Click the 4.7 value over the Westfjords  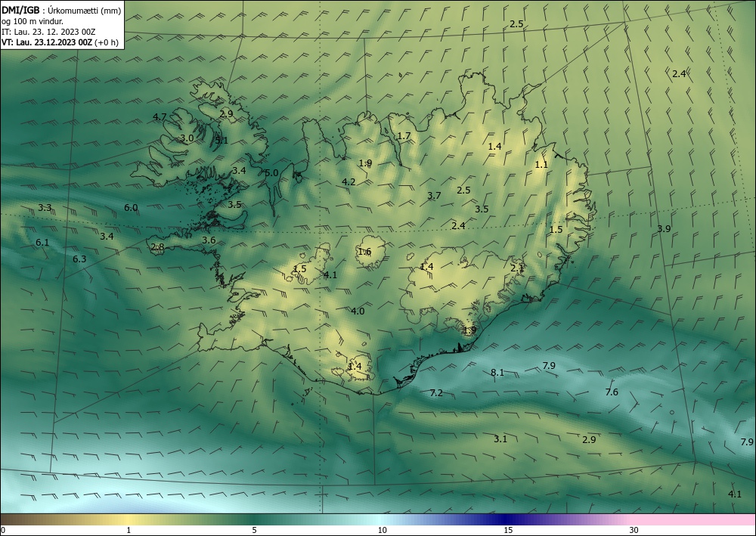click(x=160, y=116)
